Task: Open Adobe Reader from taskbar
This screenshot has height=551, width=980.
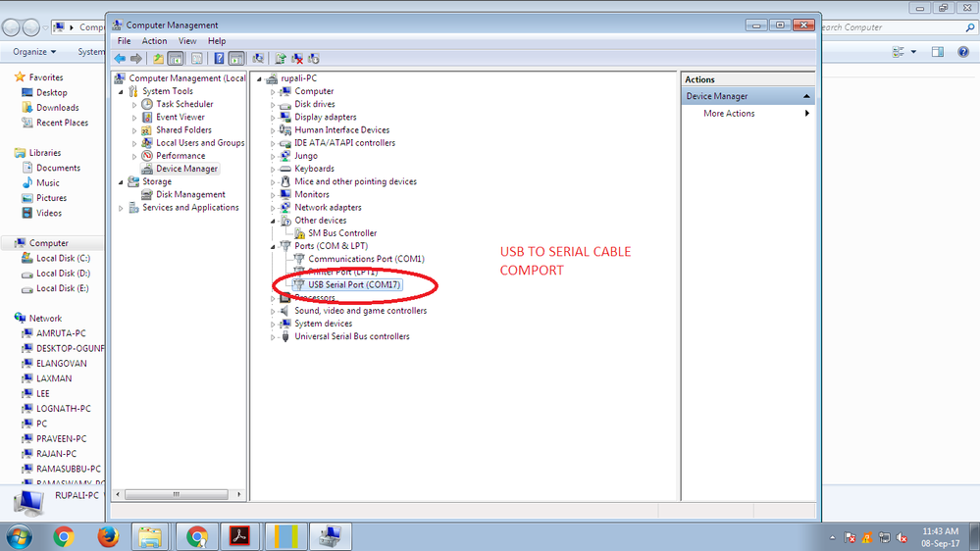Action: (x=239, y=536)
